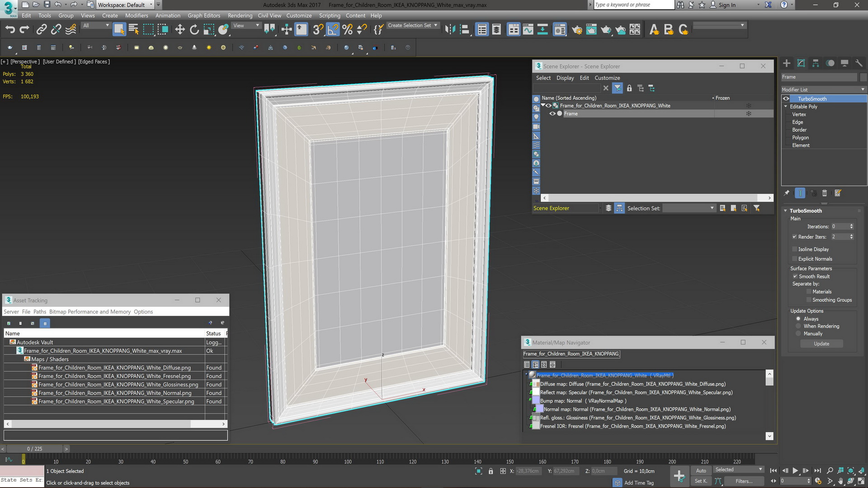Open the Curve Editor from the toolbar

point(528,30)
